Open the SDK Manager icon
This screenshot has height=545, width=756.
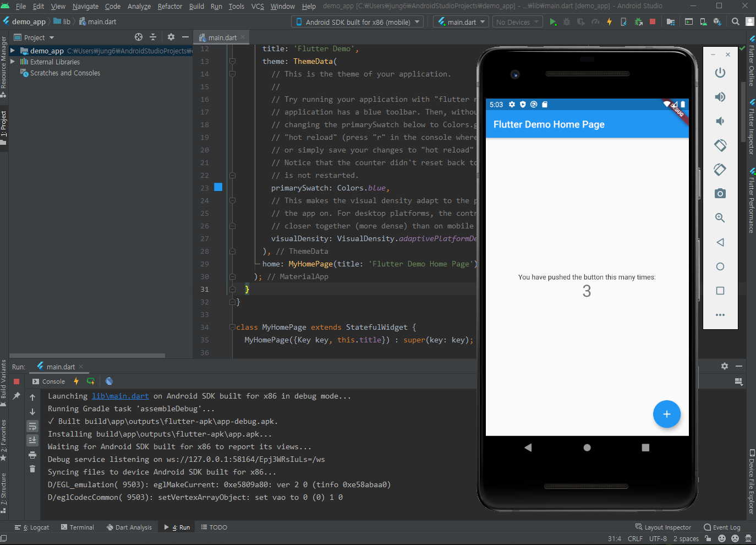click(x=717, y=22)
